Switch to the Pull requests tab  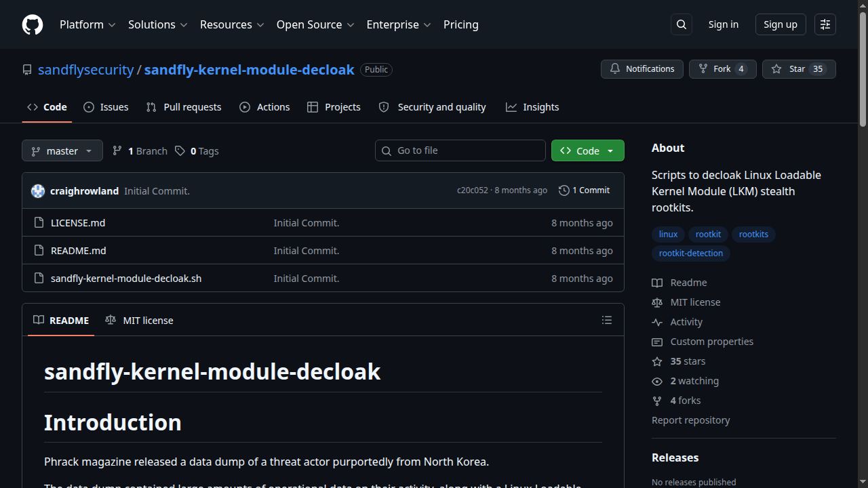pos(184,107)
